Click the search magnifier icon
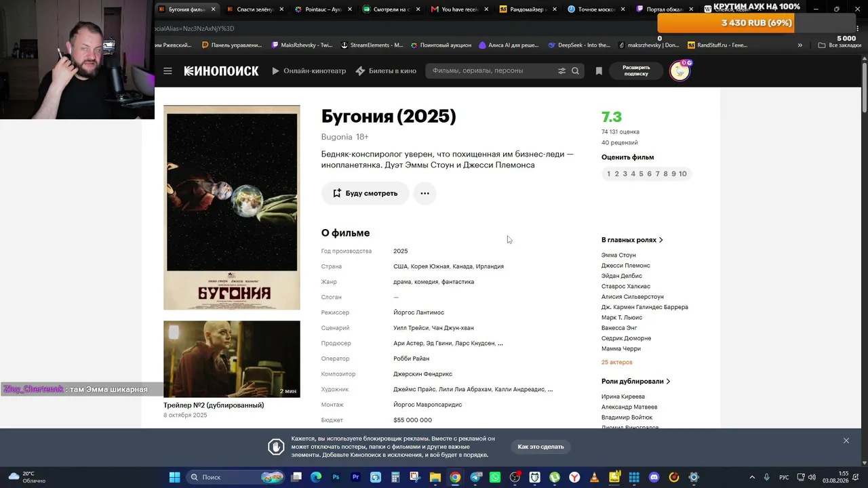 (575, 70)
